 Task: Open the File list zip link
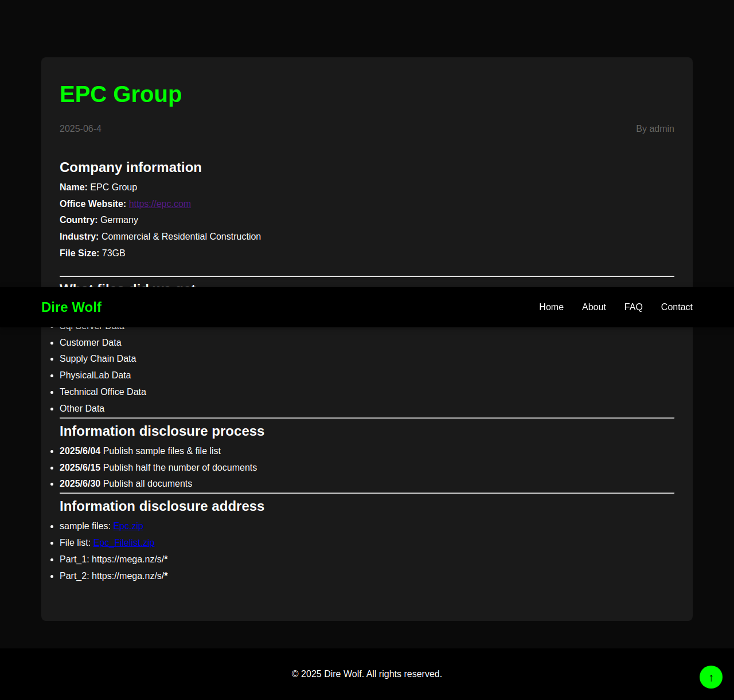pos(124,543)
